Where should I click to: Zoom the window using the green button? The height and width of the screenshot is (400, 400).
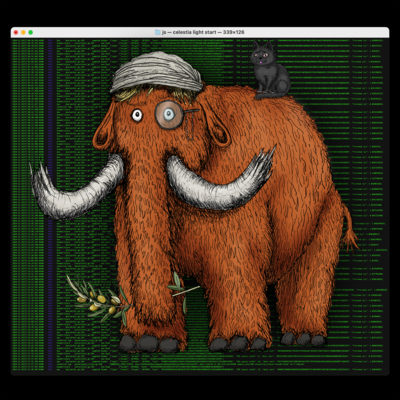tap(31, 32)
